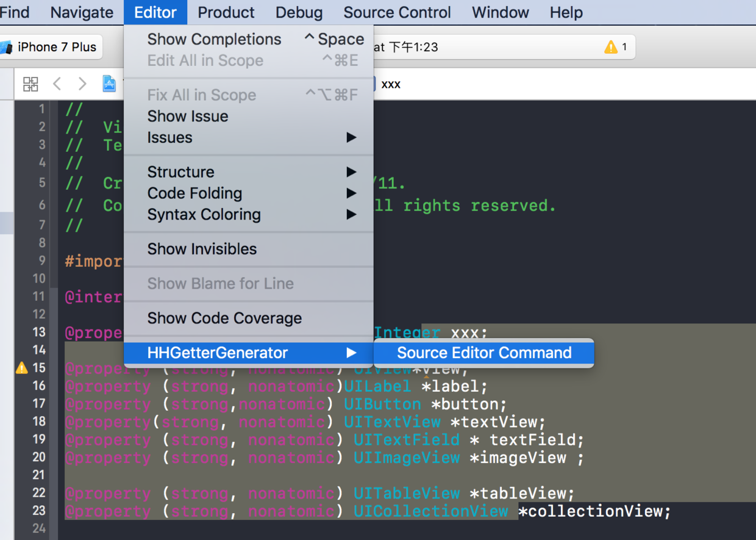The image size is (756, 540).
Task: Expand the Syntax Coloring submenu
Action: pyautogui.click(x=249, y=214)
